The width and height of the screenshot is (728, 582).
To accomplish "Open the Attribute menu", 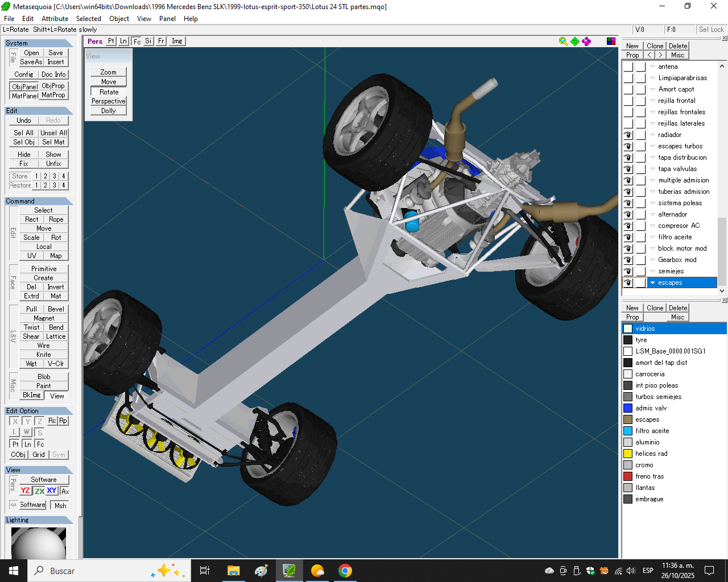I will point(55,19).
